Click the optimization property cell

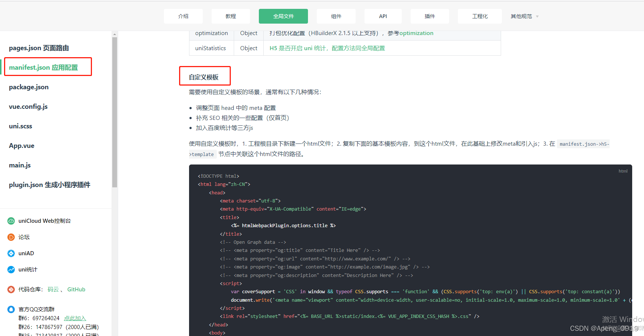pyautogui.click(x=212, y=34)
